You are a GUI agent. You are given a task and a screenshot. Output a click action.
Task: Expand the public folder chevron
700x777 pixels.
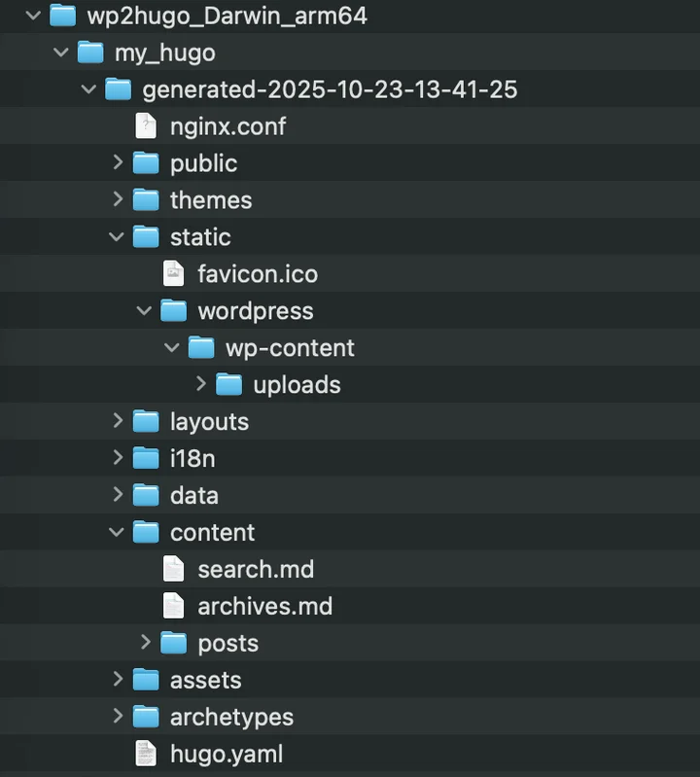point(118,162)
